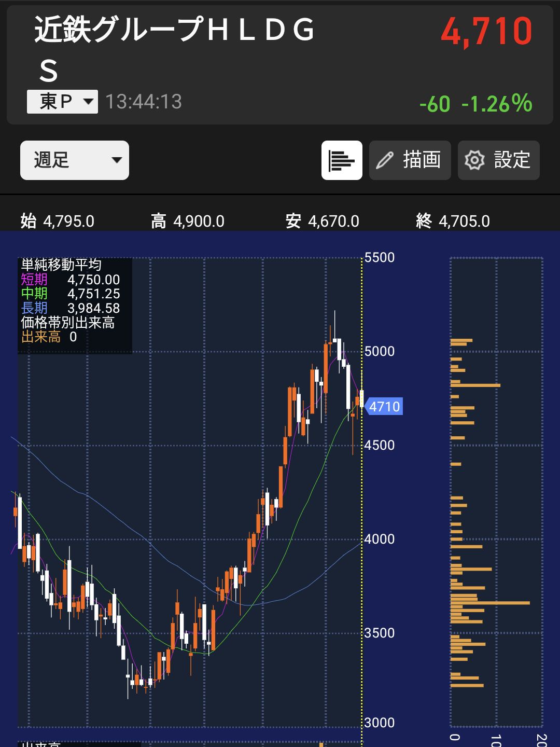
Task: Open 設定 chart settings
Action: [x=498, y=160]
